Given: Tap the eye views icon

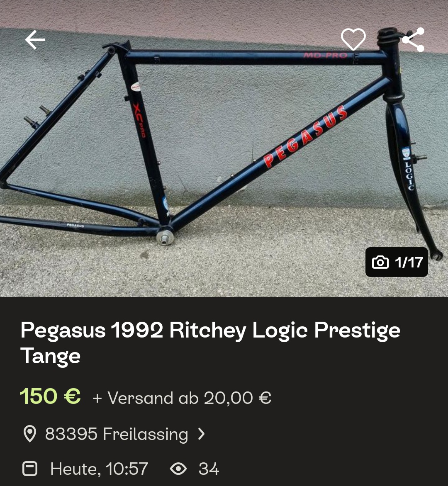Looking at the screenshot, I should click(x=178, y=469).
